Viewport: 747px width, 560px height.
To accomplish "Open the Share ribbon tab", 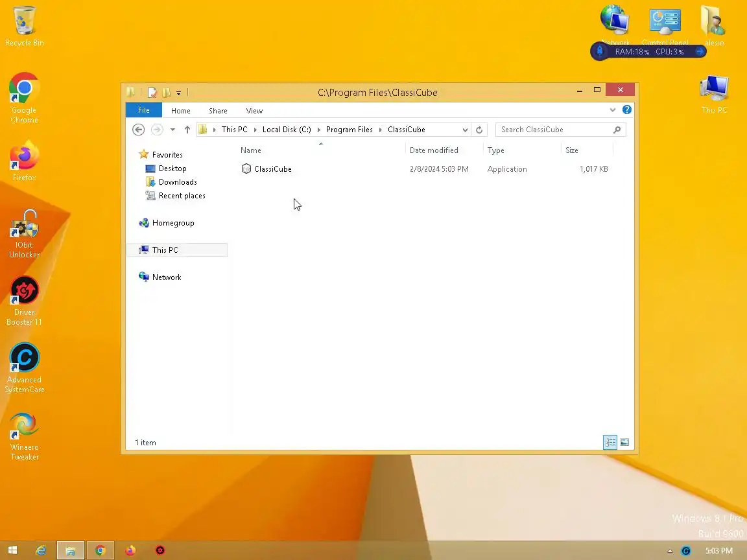I will point(218,110).
